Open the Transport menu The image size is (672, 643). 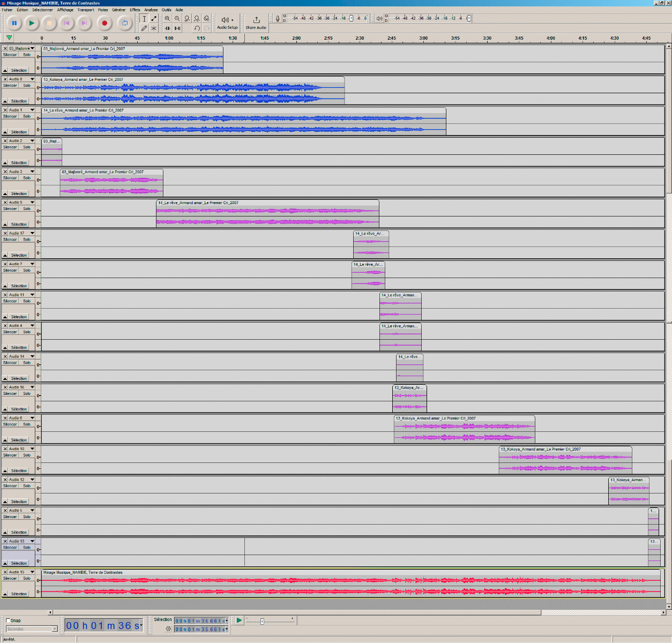point(85,9)
